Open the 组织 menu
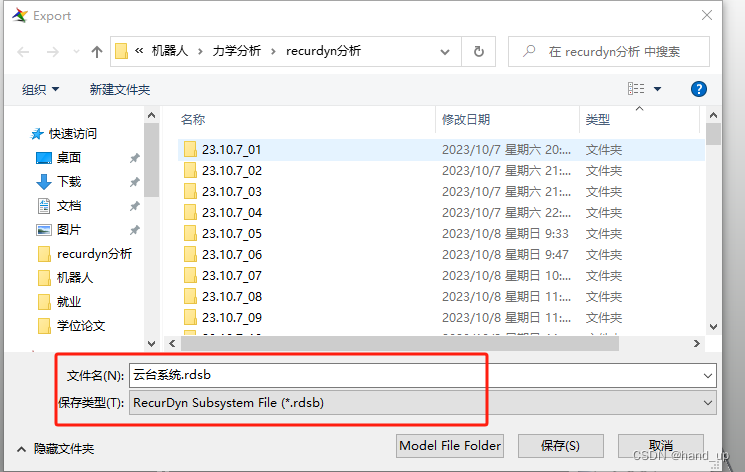The image size is (745, 472). [x=40, y=89]
